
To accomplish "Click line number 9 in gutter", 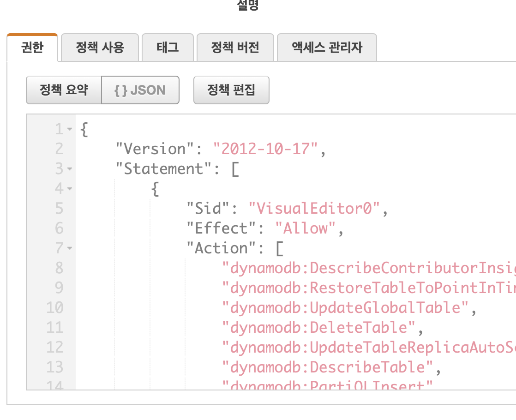I will tap(59, 288).
